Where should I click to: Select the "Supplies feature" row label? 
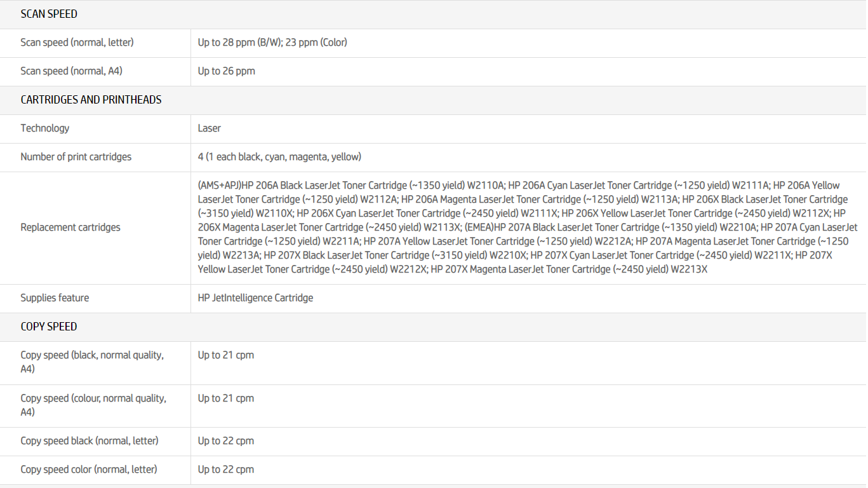(55, 298)
